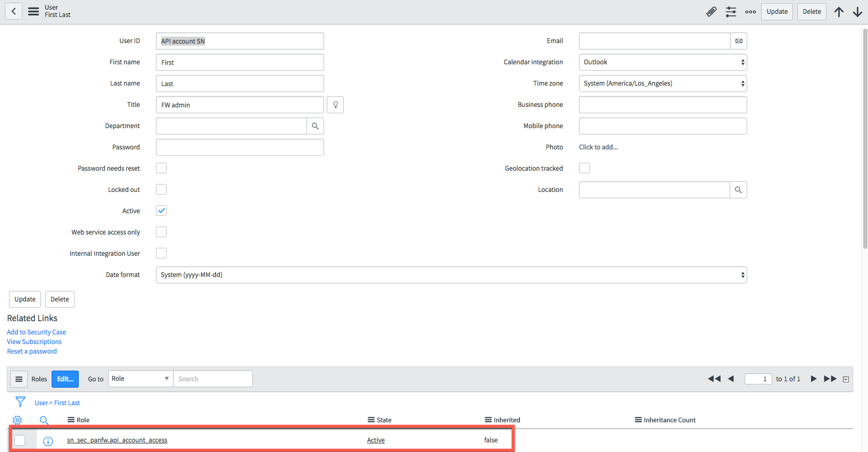Toggle Geolocation tracked checkbox
This screenshot has width=868, height=452.
click(584, 168)
